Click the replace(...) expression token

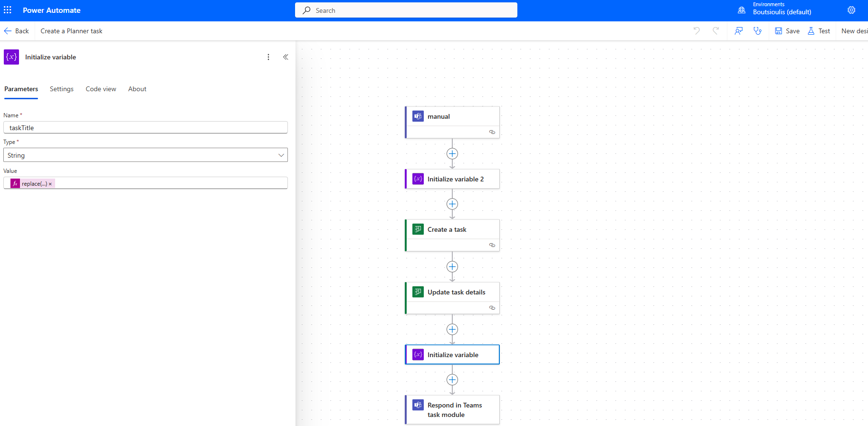coord(33,184)
